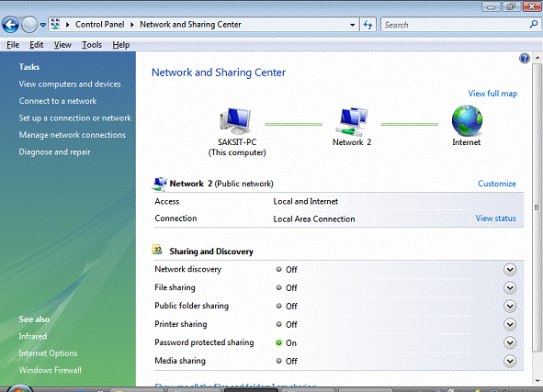Click the Internet globe icon
The height and width of the screenshot is (392, 543).
click(467, 120)
